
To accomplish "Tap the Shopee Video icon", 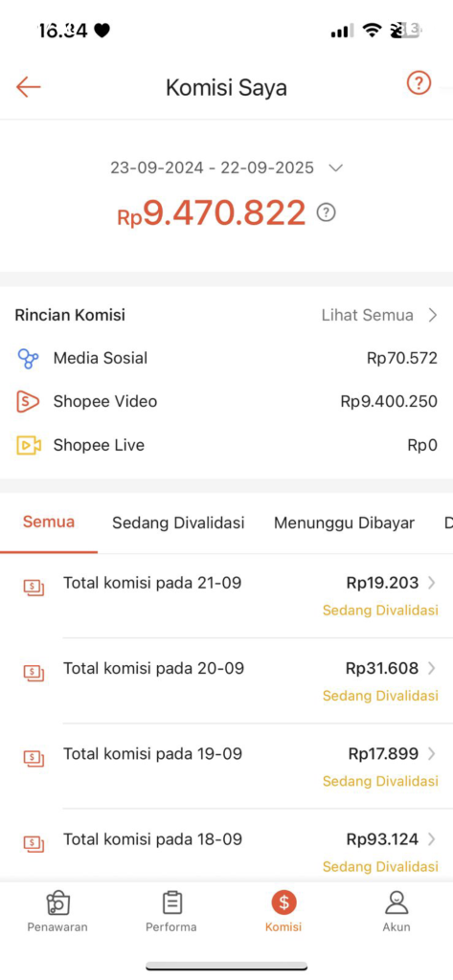I will 28,401.
